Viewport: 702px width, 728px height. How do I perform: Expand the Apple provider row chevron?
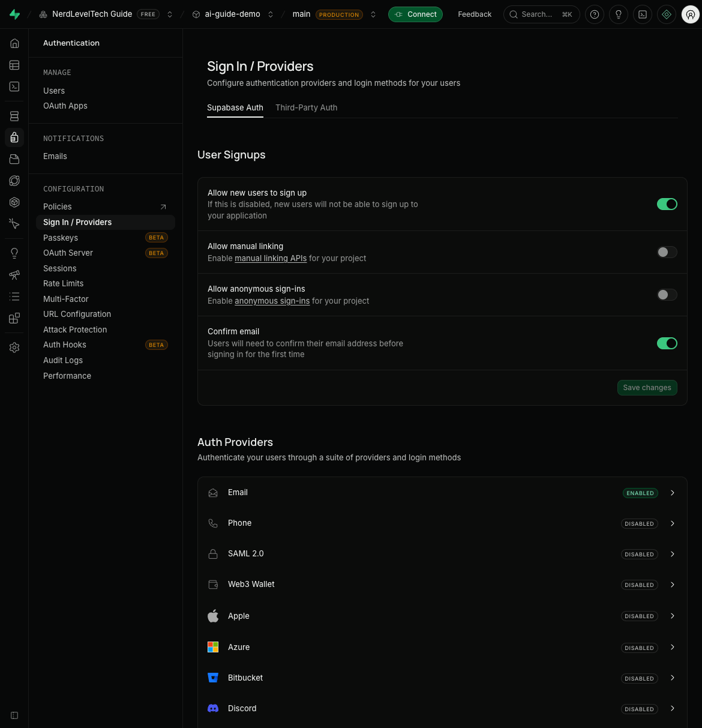point(673,616)
